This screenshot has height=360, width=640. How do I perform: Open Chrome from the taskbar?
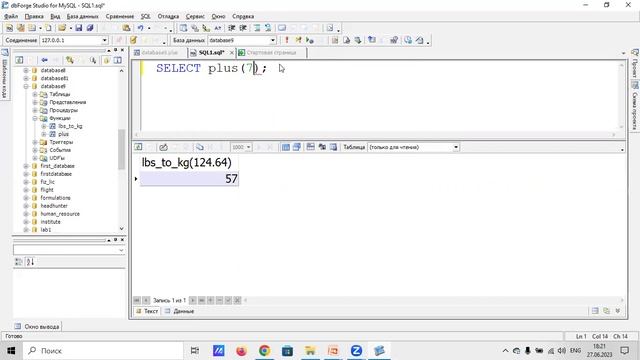pyautogui.click(x=264, y=351)
